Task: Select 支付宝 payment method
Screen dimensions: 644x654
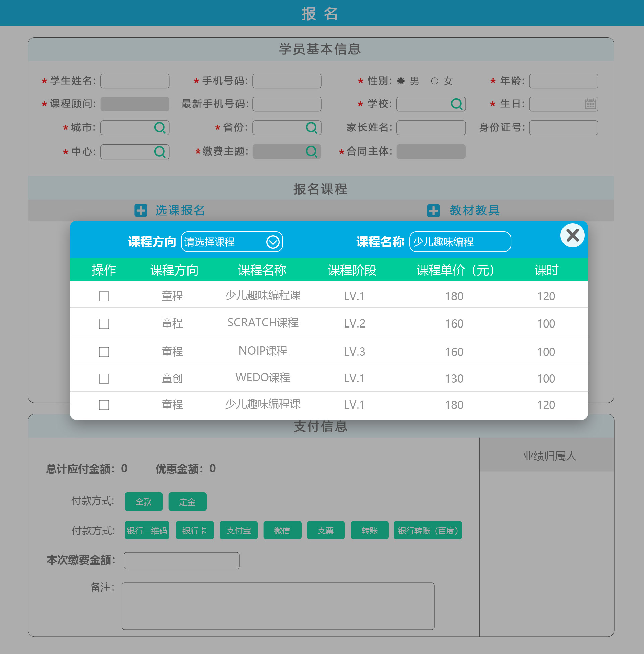Action: pyautogui.click(x=238, y=530)
